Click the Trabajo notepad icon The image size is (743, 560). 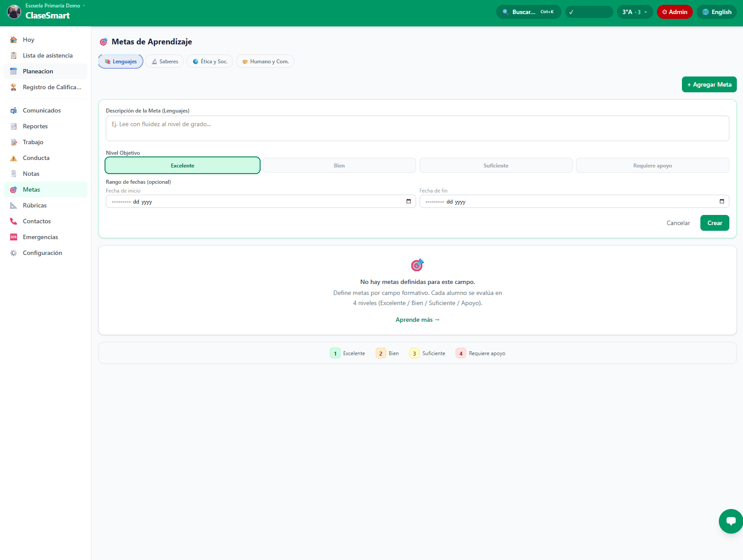pos(14,142)
